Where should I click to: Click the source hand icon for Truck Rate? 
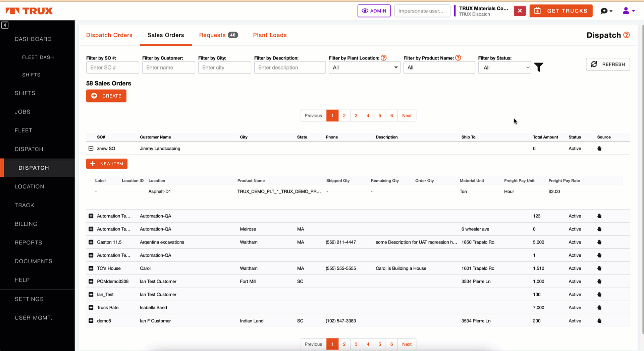coord(599,308)
